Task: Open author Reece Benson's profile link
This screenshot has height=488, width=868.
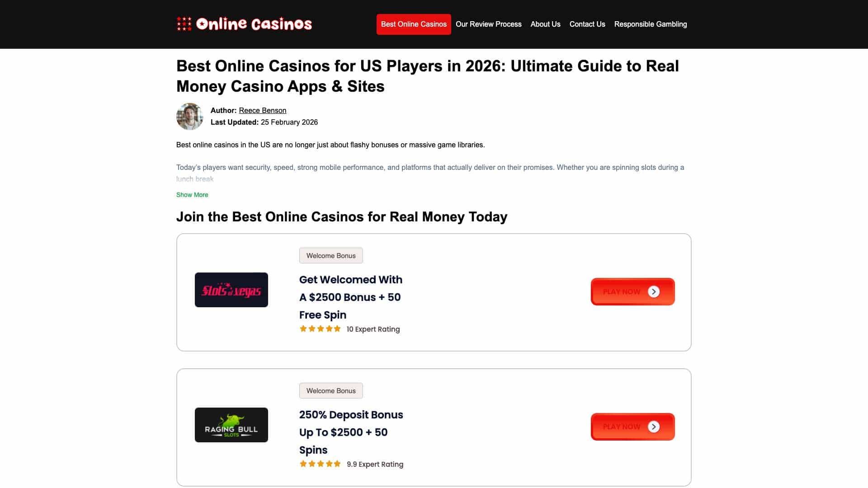Action: pyautogui.click(x=262, y=110)
